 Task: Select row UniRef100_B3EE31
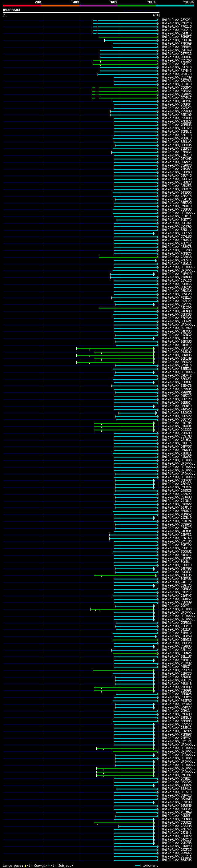(x=176, y=369)
